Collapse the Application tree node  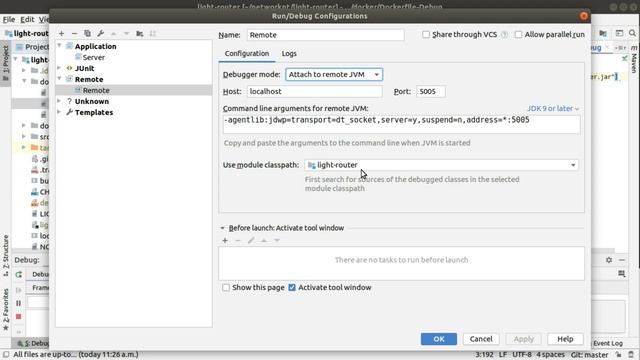pos(60,46)
